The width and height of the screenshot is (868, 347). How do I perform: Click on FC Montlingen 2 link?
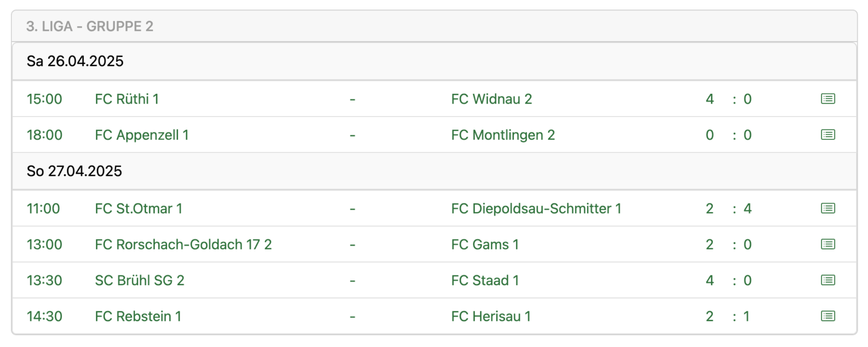tap(503, 135)
